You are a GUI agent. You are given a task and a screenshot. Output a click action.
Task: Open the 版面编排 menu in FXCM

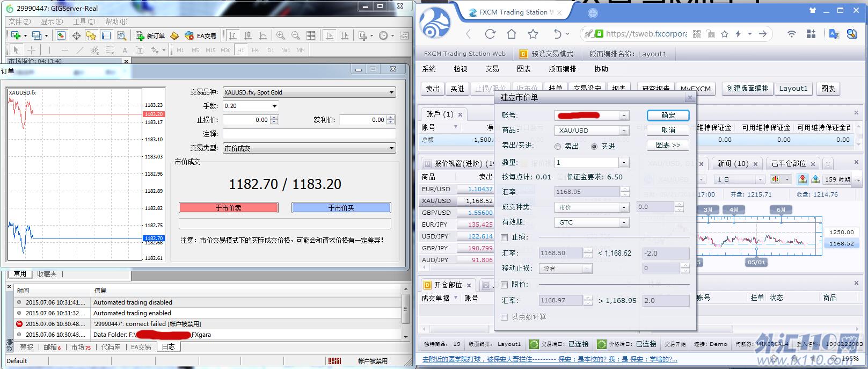pyautogui.click(x=563, y=69)
